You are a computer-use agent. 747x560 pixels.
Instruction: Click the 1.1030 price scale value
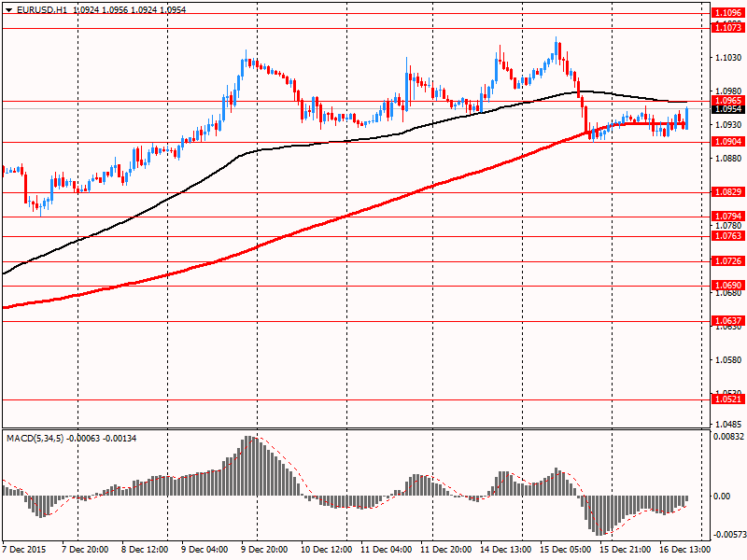pyautogui.click(x=728, y=58)
